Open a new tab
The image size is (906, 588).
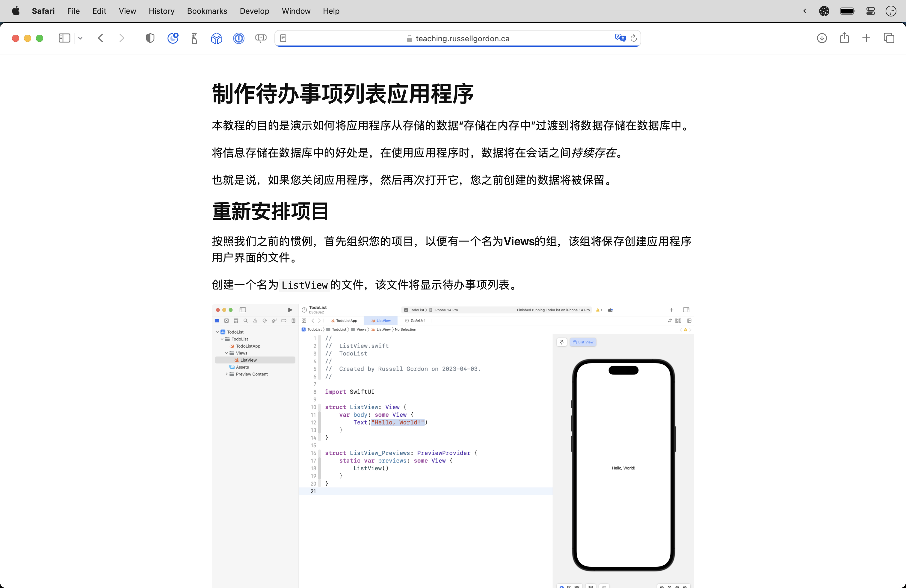(866, 38)
